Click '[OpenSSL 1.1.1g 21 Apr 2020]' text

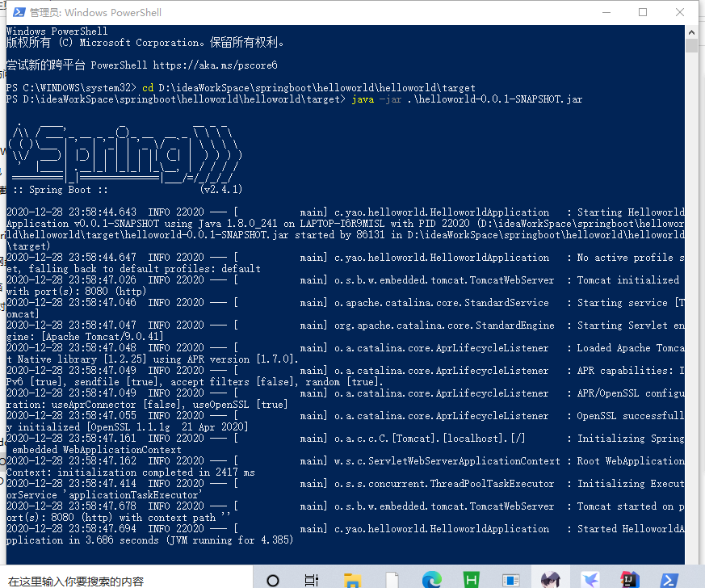(167, 426)
